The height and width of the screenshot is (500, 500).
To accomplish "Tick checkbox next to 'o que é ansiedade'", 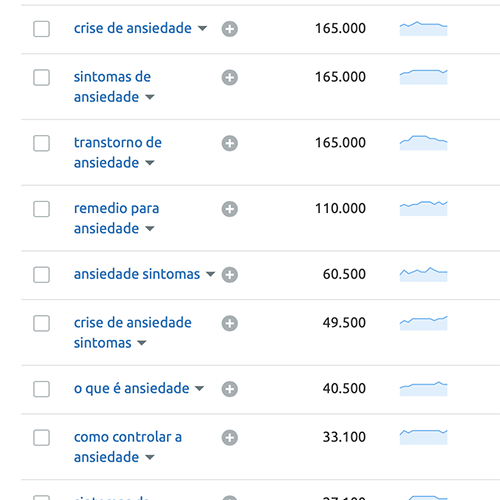I will [41, 389].
